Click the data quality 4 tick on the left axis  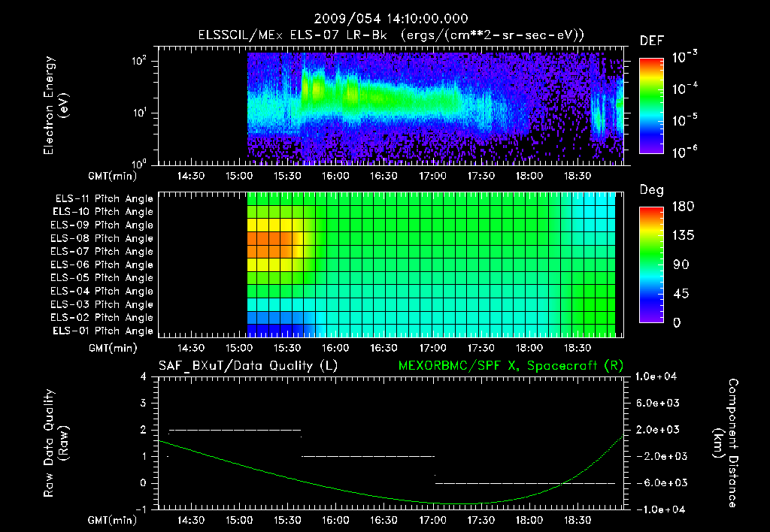point(144,376)
